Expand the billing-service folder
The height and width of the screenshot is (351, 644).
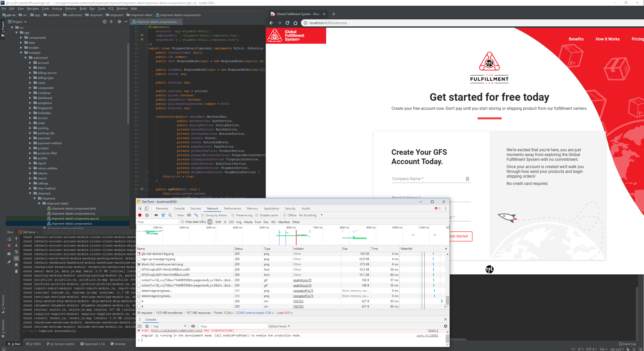tap(30, 73)
